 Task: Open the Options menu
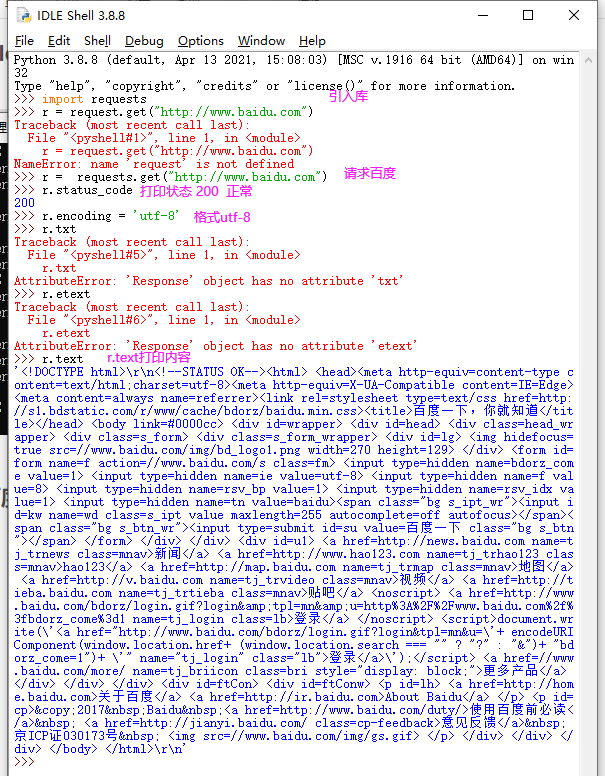coord(201,41)
